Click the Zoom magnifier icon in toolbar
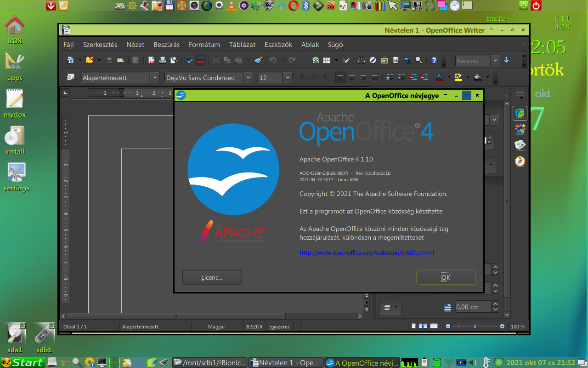This screenshot has width=588, height=368. pyautogui.click(x=418, y=60)
